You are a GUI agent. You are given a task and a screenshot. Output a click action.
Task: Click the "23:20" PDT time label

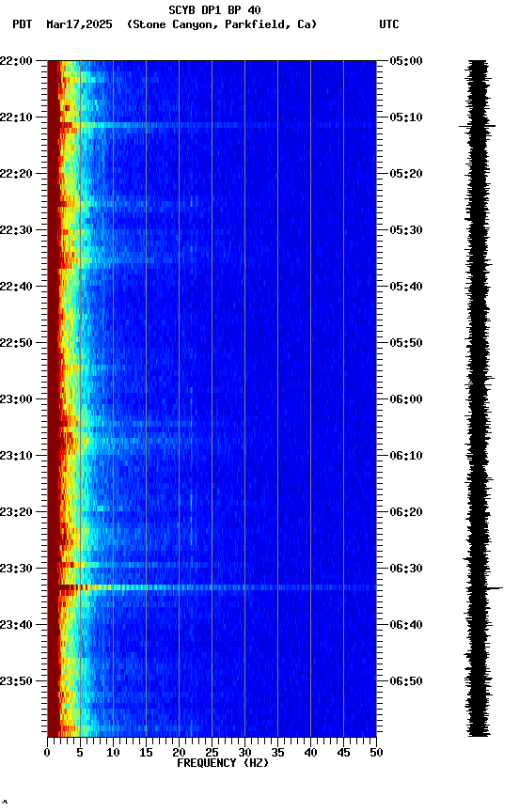point(16,512)
